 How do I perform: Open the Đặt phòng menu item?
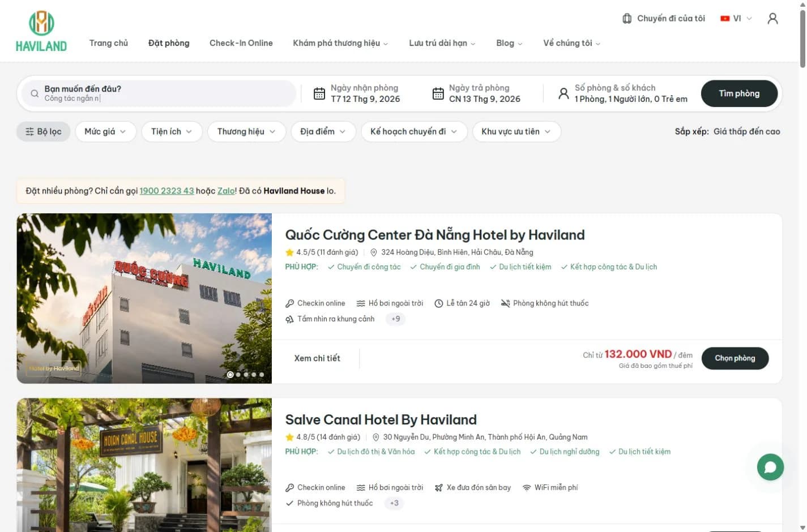coord(169,43)
